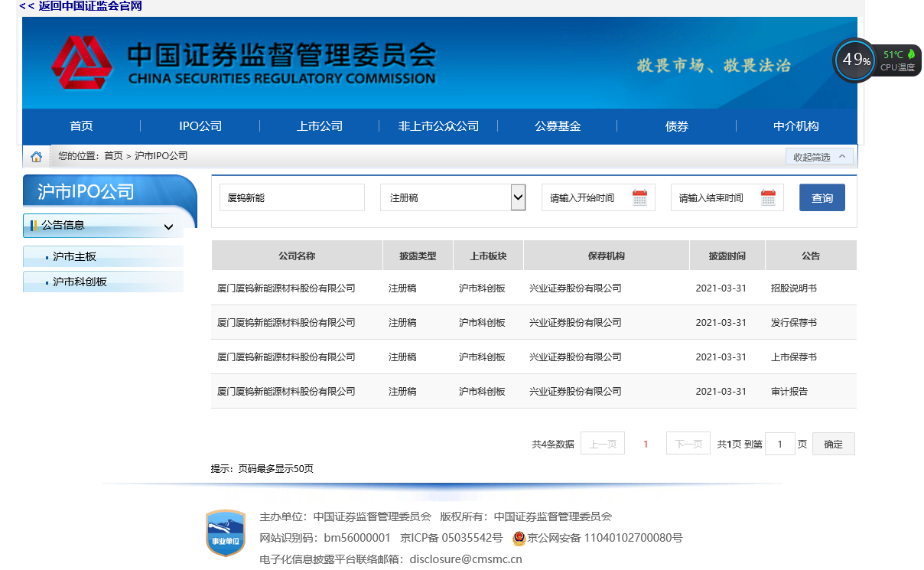The image size is (924, 570).
Task: Collapse filters with 收起筛选 button
Action: tap(818, 157)
